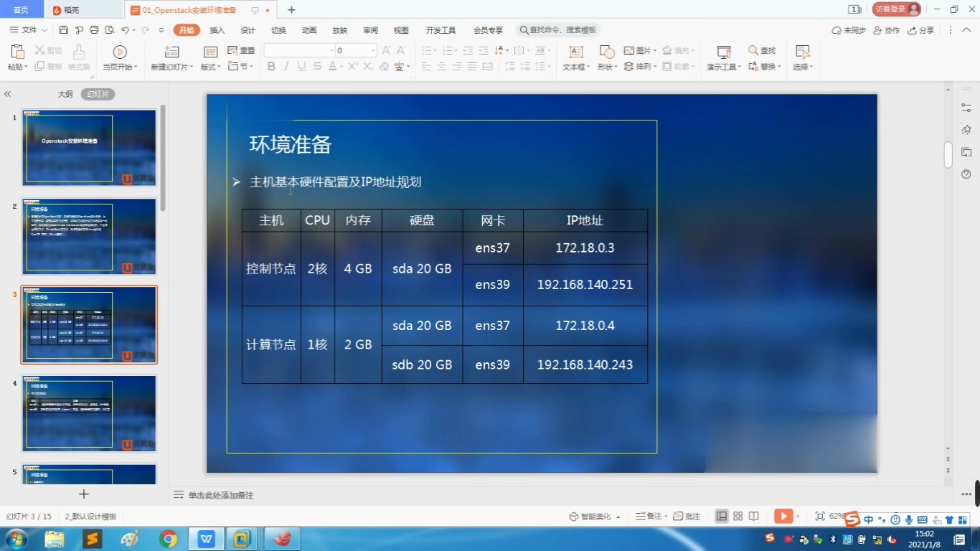Screen dimensions: 980x551
Task: Click the search commands and templates box
Action: [x=558, y=30]
